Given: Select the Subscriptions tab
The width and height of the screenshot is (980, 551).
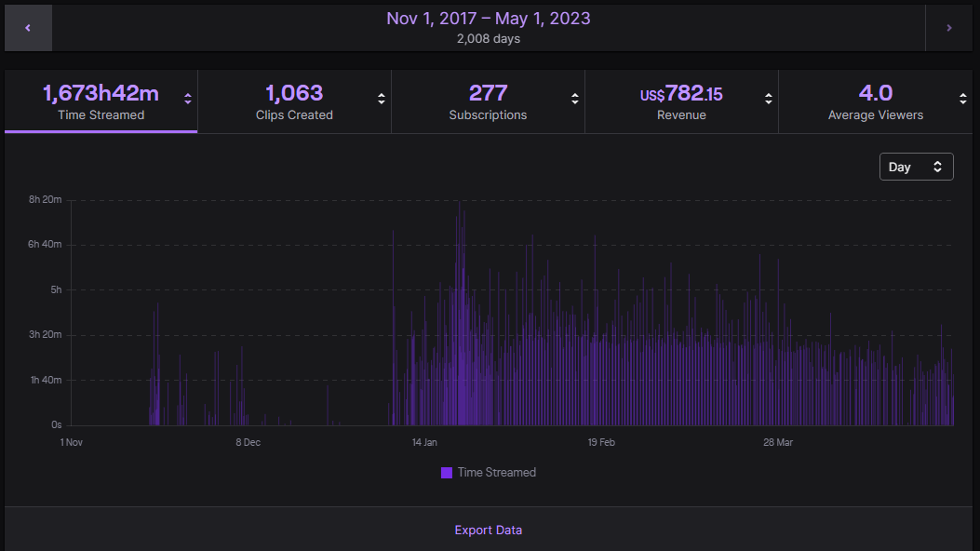Looking at the screenshot, I should point(488,101).
